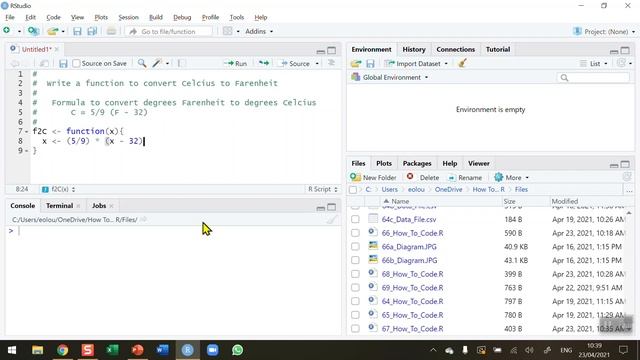Check the box for 64_How_To_Code.R
The height and width of the screenshot is (360, 640).
(356, 301)
